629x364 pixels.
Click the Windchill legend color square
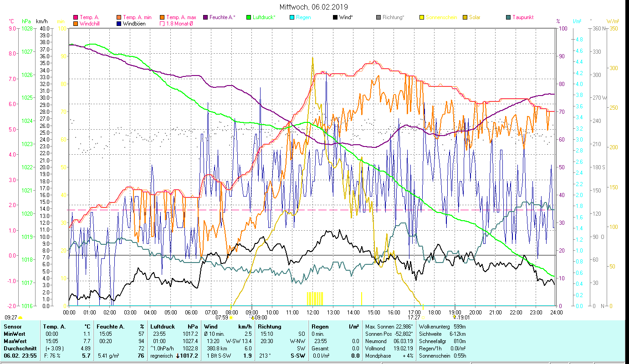coord(76,24)
